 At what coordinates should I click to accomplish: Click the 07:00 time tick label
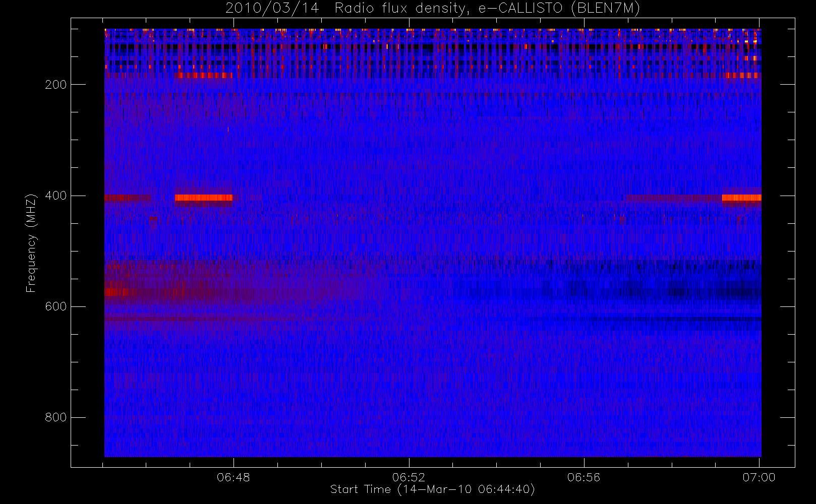(x=759, y=477)
